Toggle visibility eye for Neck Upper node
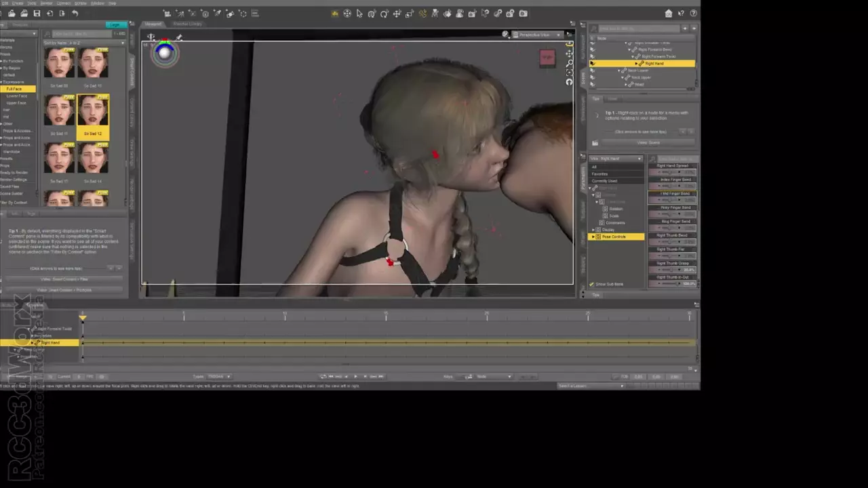 pos(592,77)
